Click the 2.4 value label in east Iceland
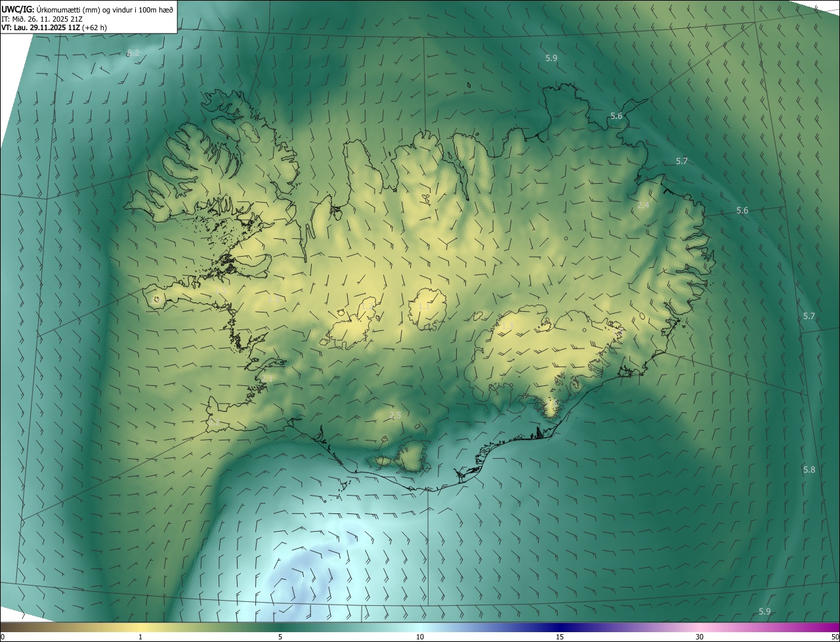Screen dimensions: 840x642 (643, 205)
